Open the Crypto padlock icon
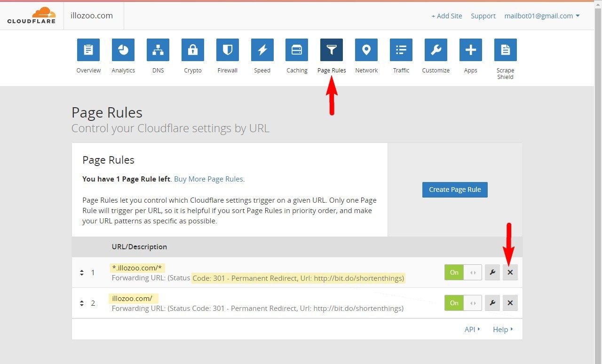The width and height of the screenshot is (602, 364). pos(193,50)
